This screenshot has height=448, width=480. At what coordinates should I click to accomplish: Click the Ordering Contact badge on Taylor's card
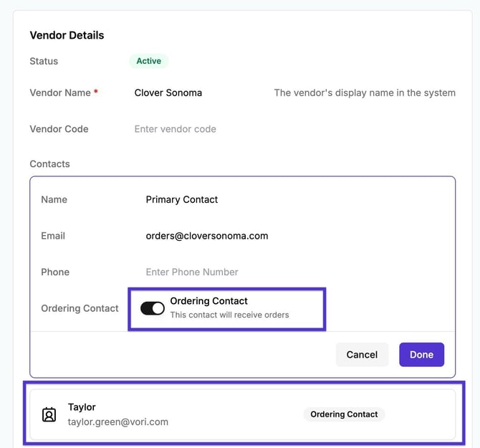344,414
